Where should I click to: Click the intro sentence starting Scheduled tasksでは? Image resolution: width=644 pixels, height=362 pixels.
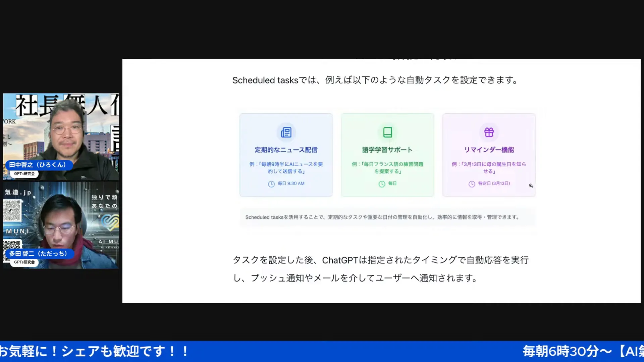click(376, 80)
